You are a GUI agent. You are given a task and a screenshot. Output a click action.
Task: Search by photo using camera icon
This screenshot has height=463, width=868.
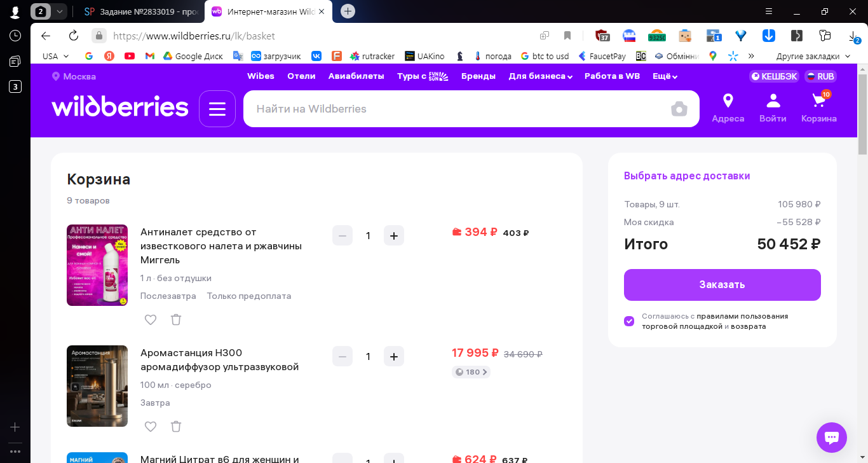pyautogui.click(x=679, y=109)
